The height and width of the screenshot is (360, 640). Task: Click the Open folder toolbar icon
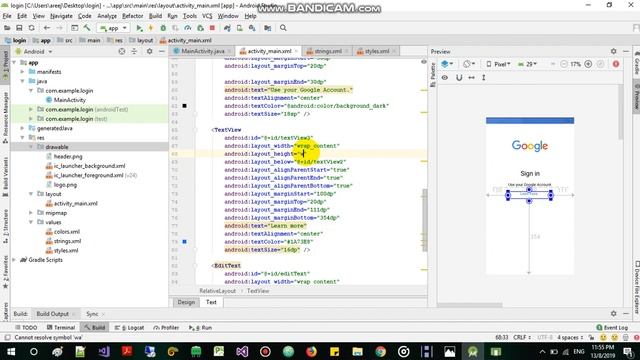click(x=7, y=28)
